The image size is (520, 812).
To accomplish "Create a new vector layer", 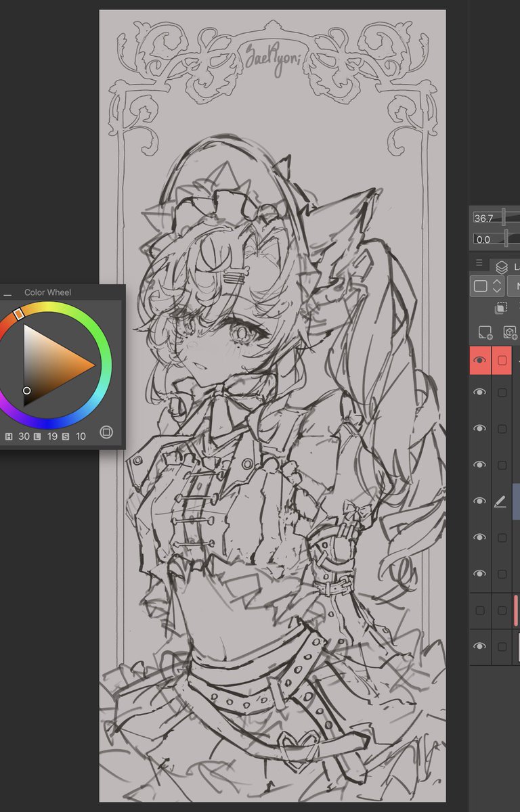I will click(509, 332).
